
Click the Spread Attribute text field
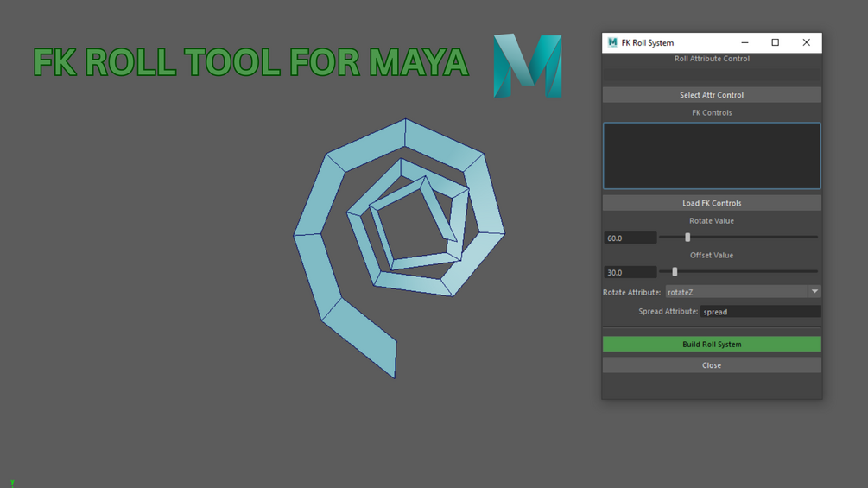tap(761, 312)
